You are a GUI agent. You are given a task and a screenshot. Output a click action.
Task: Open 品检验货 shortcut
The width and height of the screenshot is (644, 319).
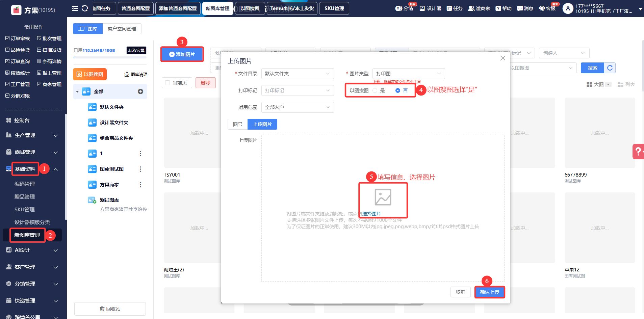click(18, 50)
